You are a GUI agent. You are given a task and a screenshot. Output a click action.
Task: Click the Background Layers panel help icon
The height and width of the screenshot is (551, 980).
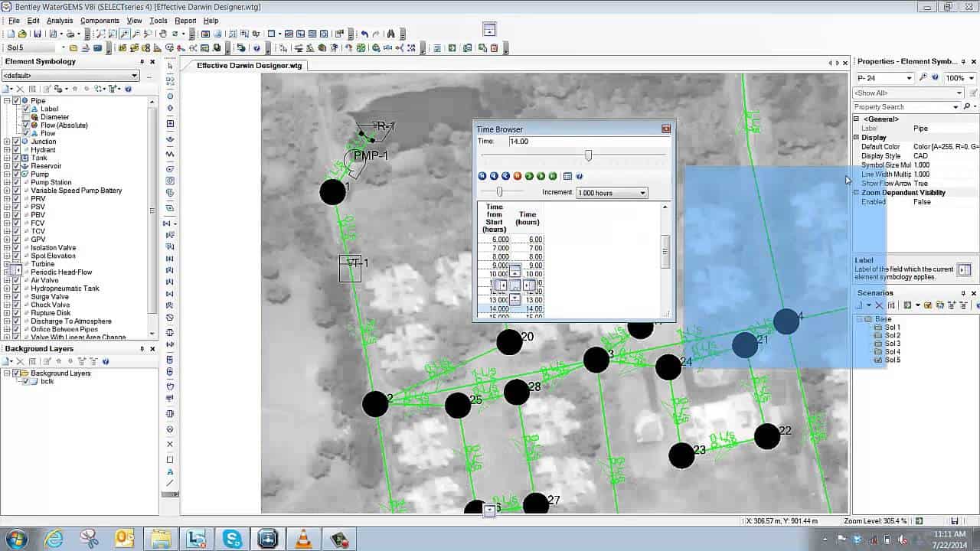coord(106,361)
